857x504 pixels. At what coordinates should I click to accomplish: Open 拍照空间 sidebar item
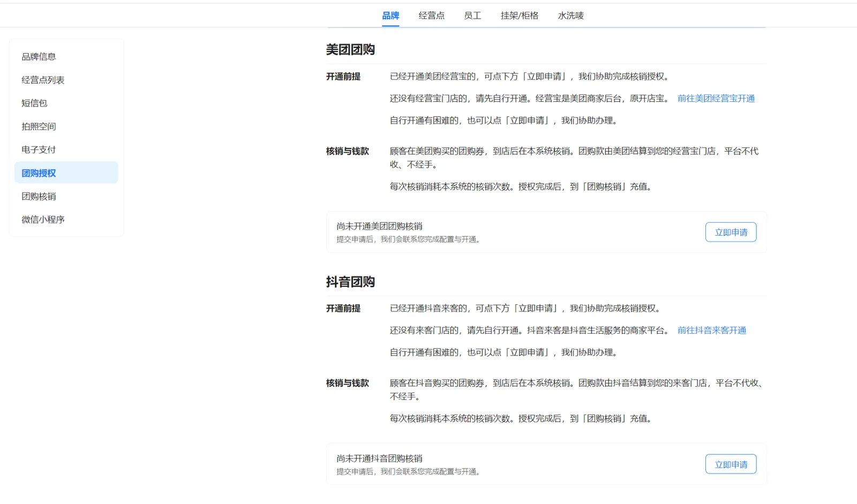(x=66, y=126)
